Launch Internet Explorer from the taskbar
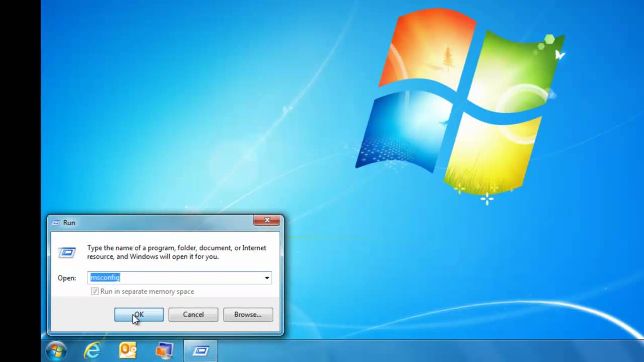The image size is (644, 362). pos(92,350)
